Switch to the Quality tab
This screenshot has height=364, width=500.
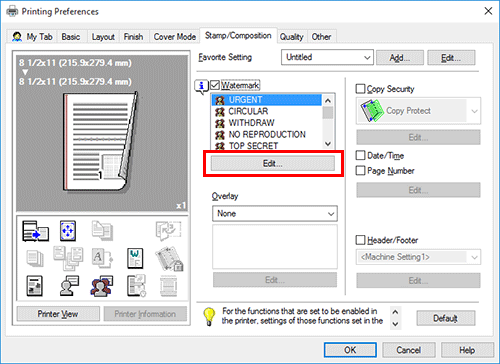tap(291, 37)
